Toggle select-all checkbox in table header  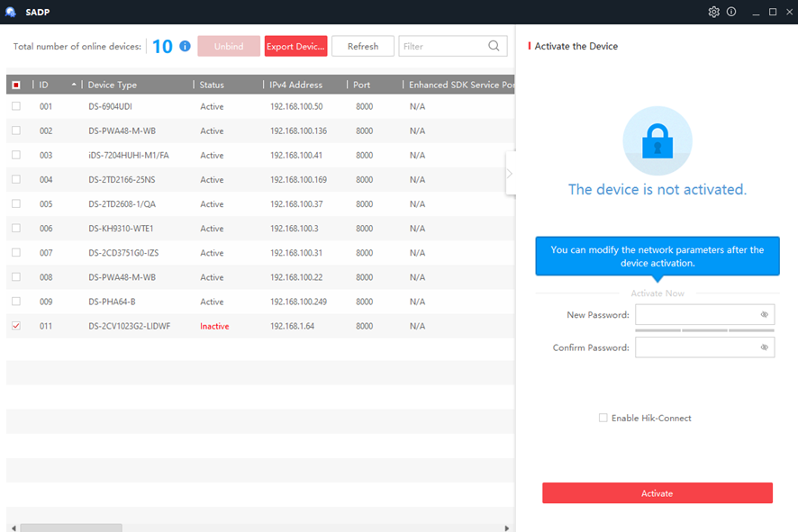tap(16, 85)
